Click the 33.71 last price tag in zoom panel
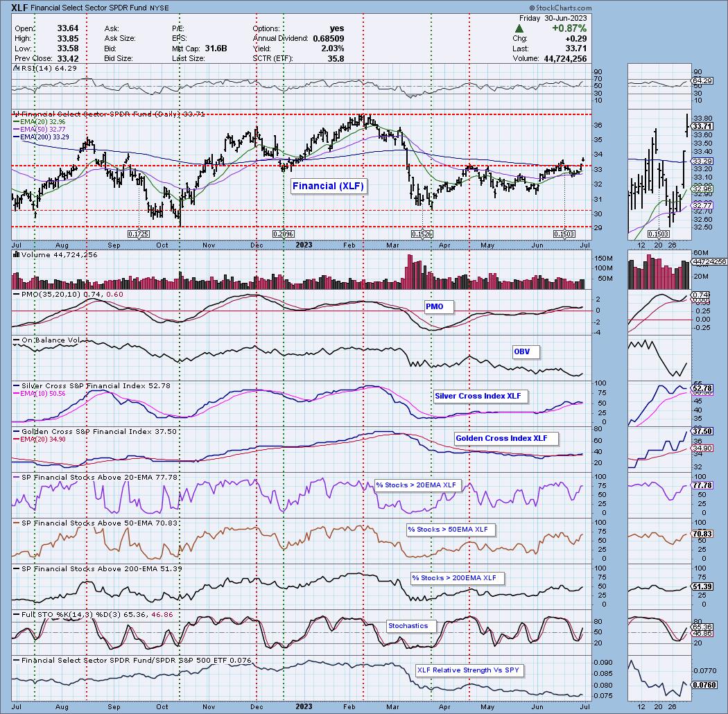This screenshot has height=714, width=728. pyautogui.click(x=702, y=126)
